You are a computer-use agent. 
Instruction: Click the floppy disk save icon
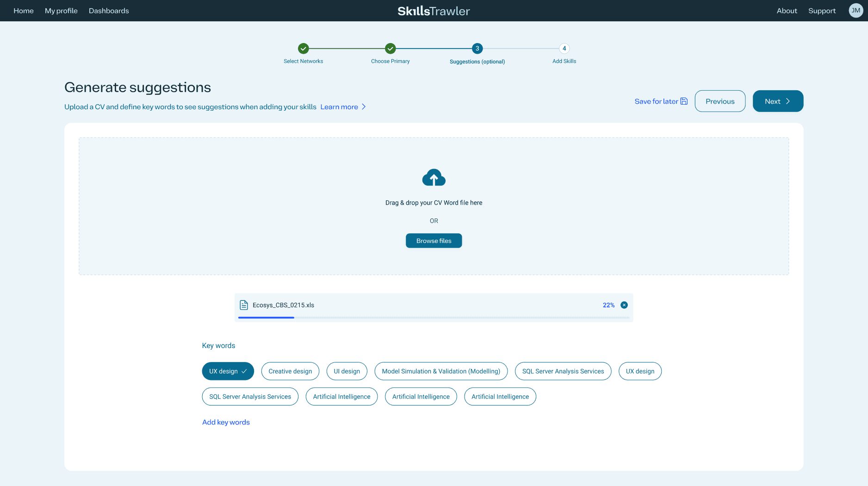[x=684, y=101]
